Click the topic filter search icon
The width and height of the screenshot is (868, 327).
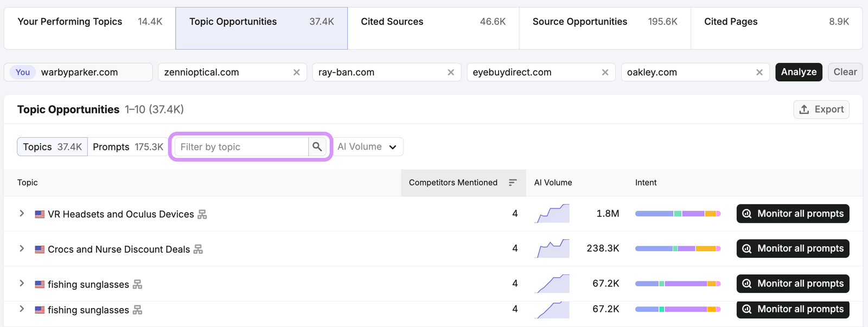pyautogui.click(x=317, y=147)
